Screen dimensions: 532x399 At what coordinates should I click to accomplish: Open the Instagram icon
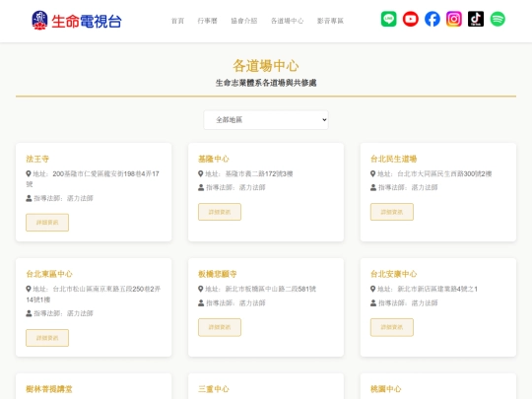pos(454,19)
